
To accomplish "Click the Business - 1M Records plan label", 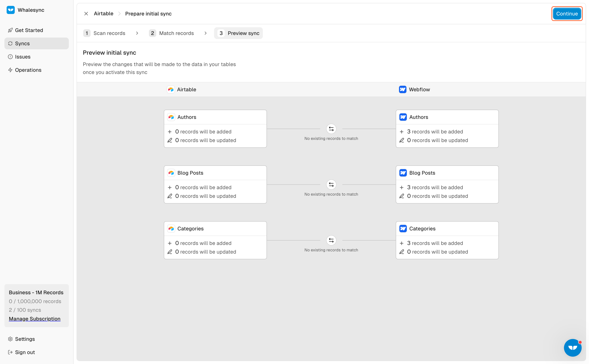I will tap(36, 292).
